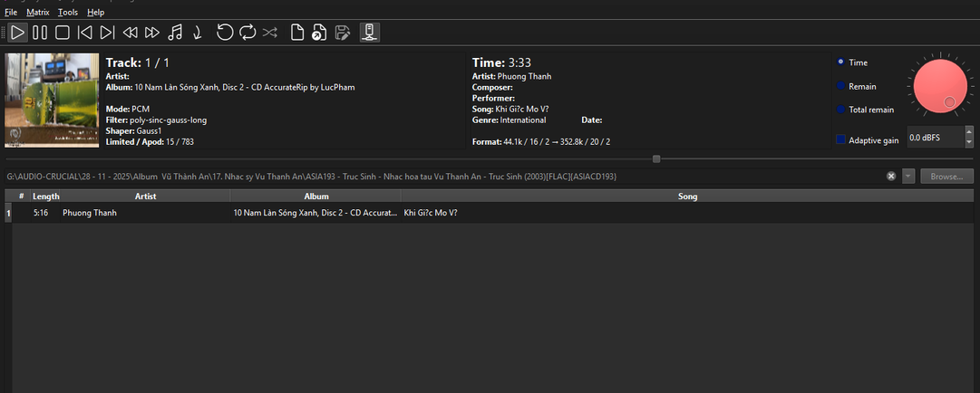Skip to the next track
The image size is (980, 393).
(108, 33)
